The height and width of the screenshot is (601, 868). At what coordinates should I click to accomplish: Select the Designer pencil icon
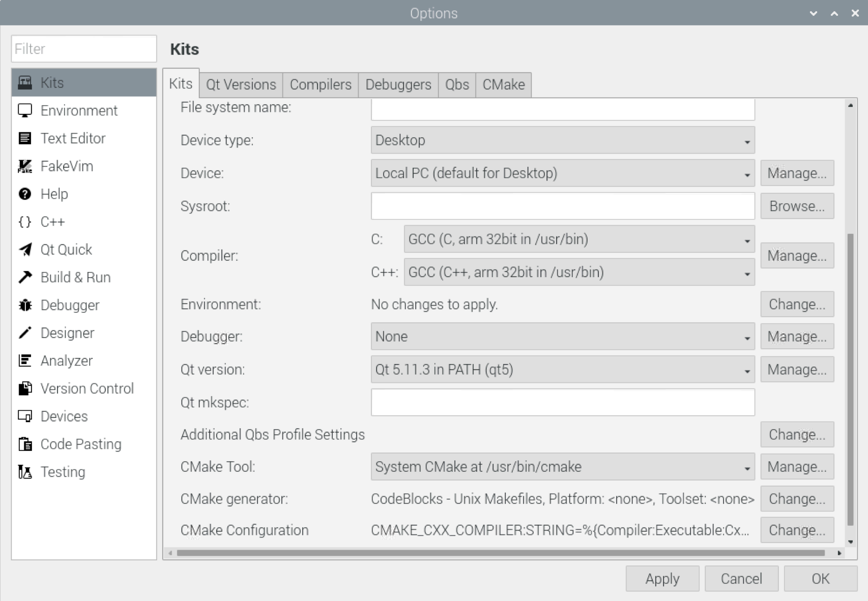(25, 333)
